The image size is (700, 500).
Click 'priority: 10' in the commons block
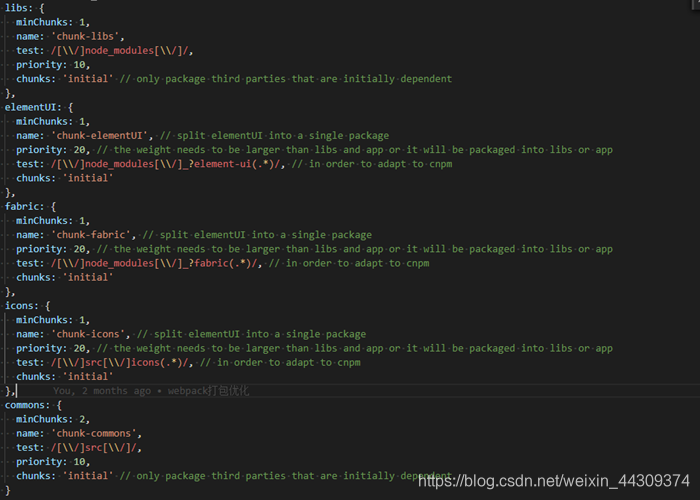(53, 462)
